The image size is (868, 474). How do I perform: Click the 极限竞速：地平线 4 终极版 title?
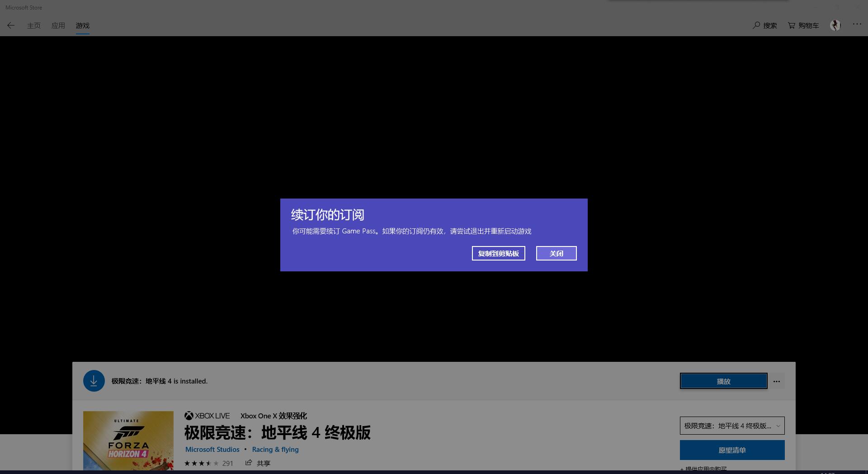[x=278, y=433]
